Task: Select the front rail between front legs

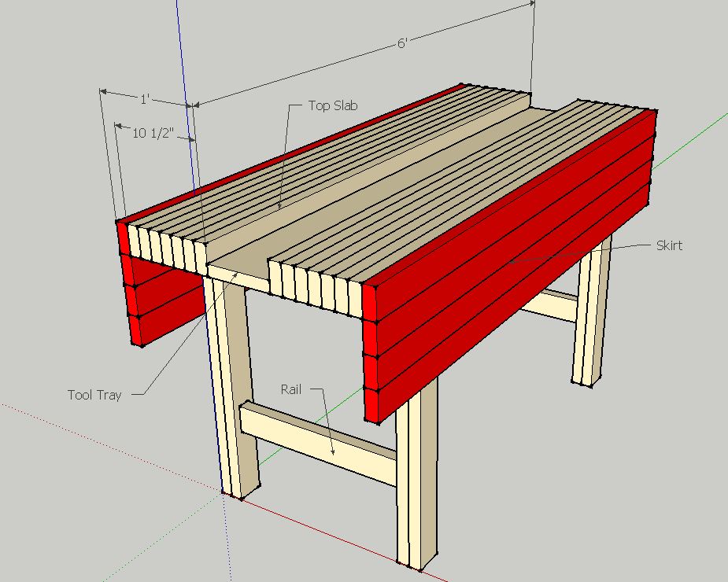Action: [x=318, y=444]
